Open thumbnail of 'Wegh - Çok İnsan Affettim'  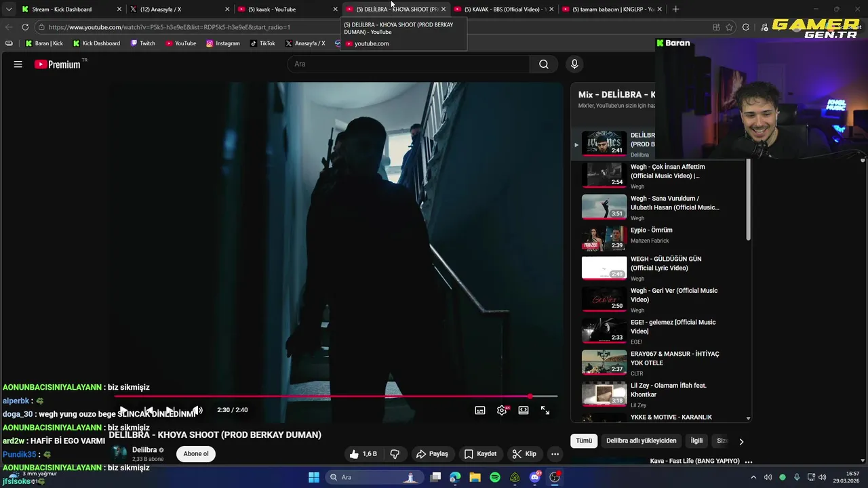pyautogui.click(x=604, y=175)
